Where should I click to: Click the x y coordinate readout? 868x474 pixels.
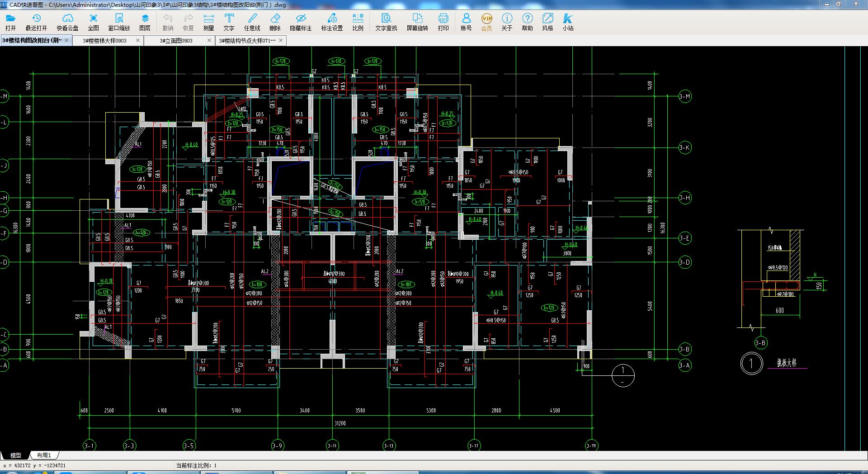click(34, 465)
